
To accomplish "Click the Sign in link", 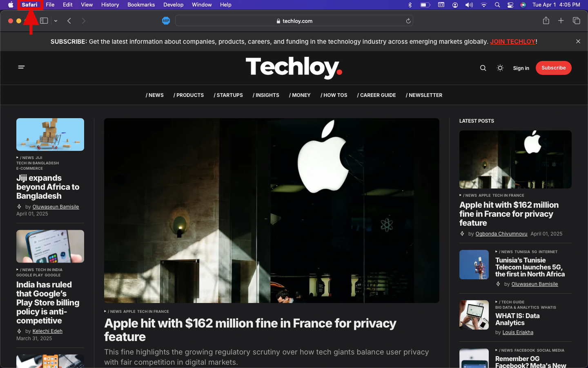I will [521, 68].
